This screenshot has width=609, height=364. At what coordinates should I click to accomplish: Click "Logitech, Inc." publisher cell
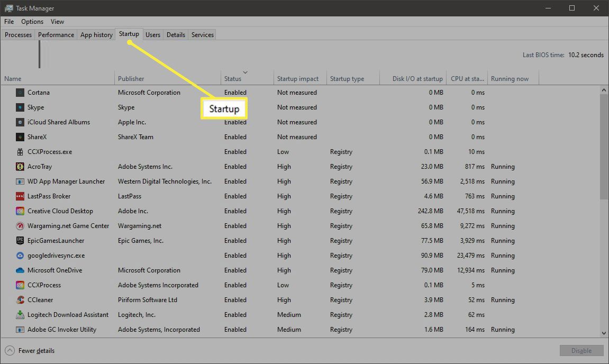pos(137,315)
